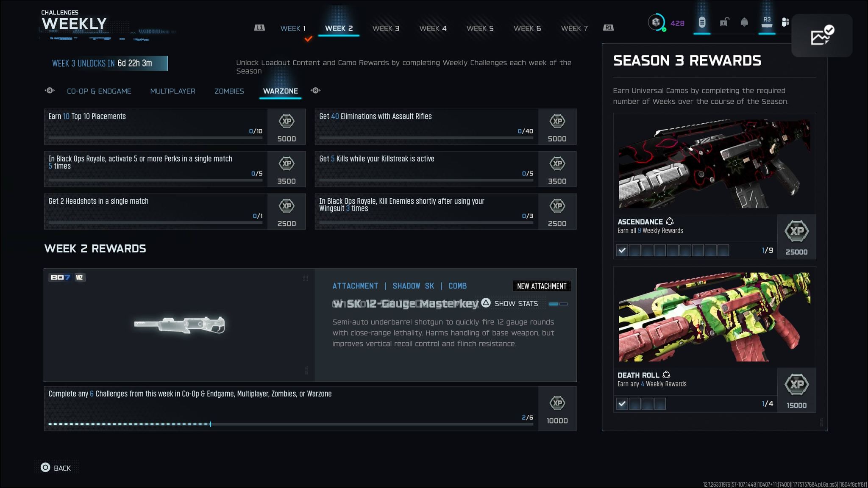Click the New Attachment tag
Screen dimensions: 868x488
click(x=542, y=286)
